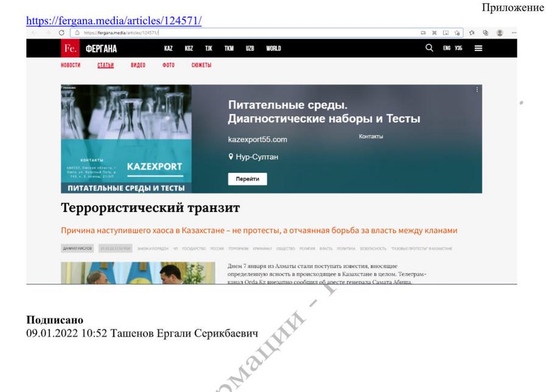Click the red Fe. site logo
560x392 pixels.
pyautogui.click(x=70, y=48)
